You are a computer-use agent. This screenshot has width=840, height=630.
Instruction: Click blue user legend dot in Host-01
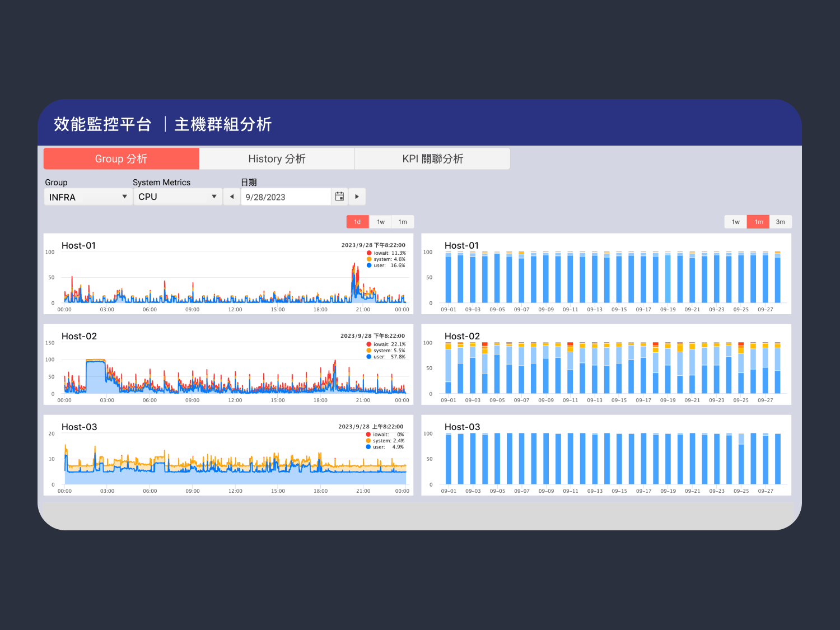click(x=369, y=265)
